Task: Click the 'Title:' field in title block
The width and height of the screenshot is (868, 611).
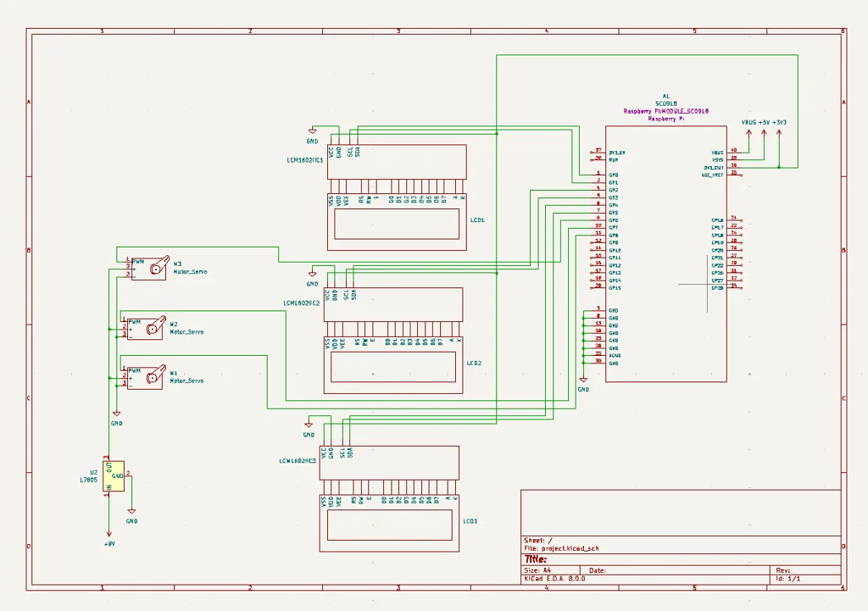Action: pyautogui.click(x=535, y=559)
